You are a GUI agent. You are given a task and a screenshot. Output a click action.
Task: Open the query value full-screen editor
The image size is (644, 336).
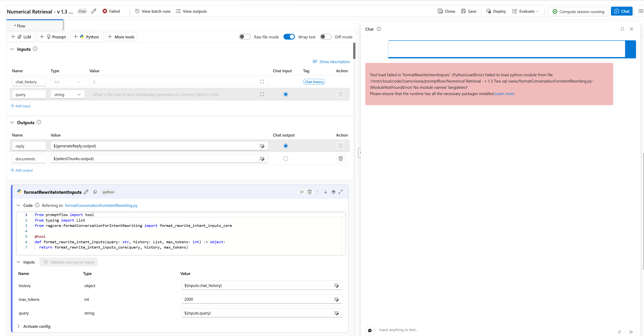point(261,94)
